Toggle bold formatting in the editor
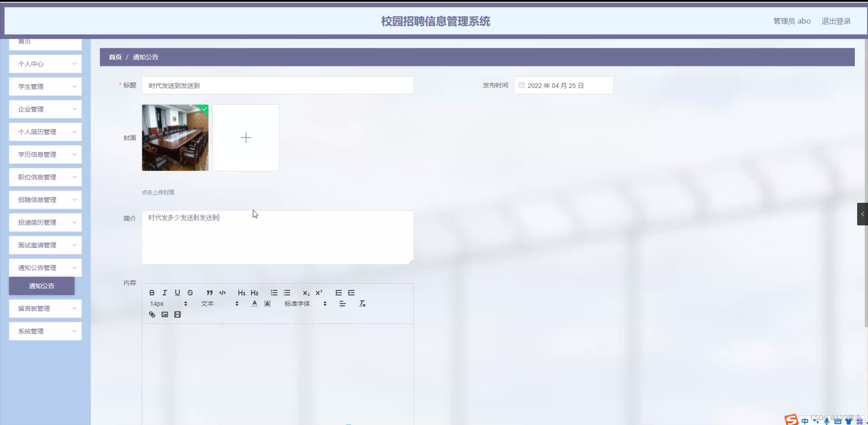This screenshot has width=868, height=425. (152, 293)
